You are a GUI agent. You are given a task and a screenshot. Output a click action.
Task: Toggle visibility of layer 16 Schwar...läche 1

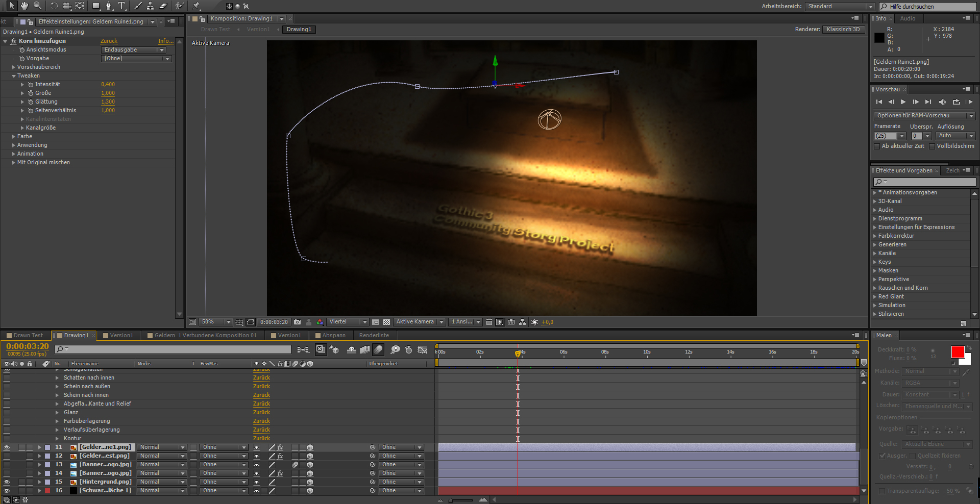tap(7, 491)
